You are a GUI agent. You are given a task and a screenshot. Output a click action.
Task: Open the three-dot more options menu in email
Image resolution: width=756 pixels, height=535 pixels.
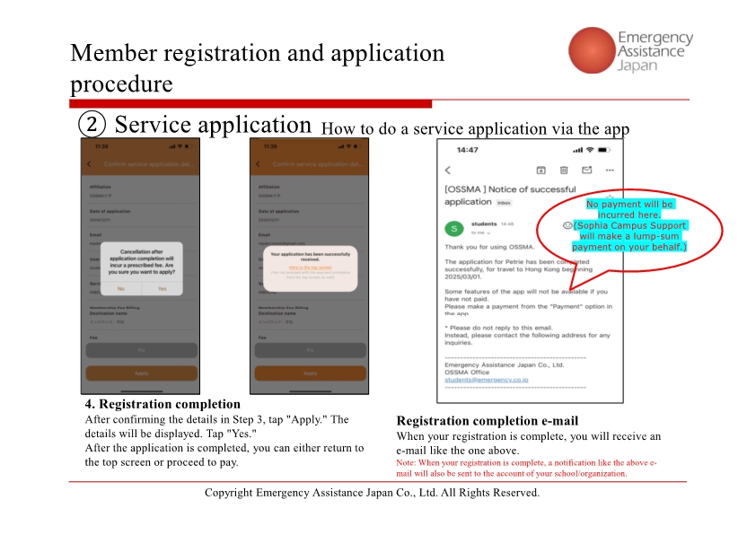click(610, 171)
